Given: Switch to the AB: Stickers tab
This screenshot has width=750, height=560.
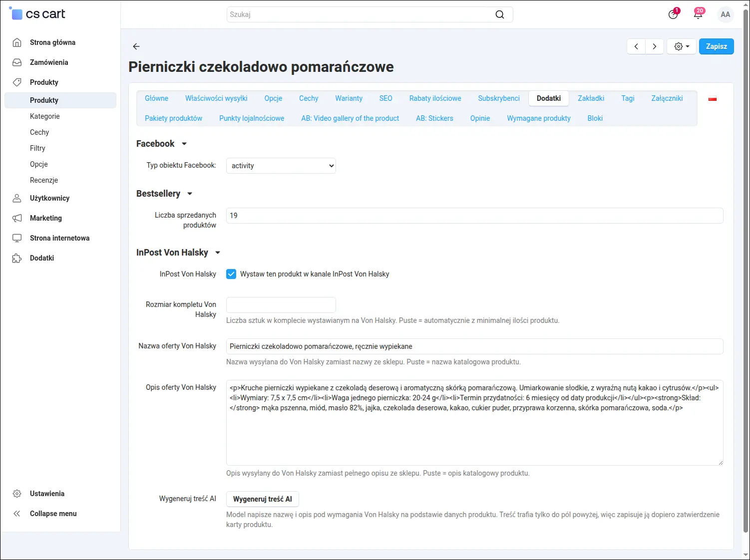Looking at the screenshot, I should click(x=434, y=118).
